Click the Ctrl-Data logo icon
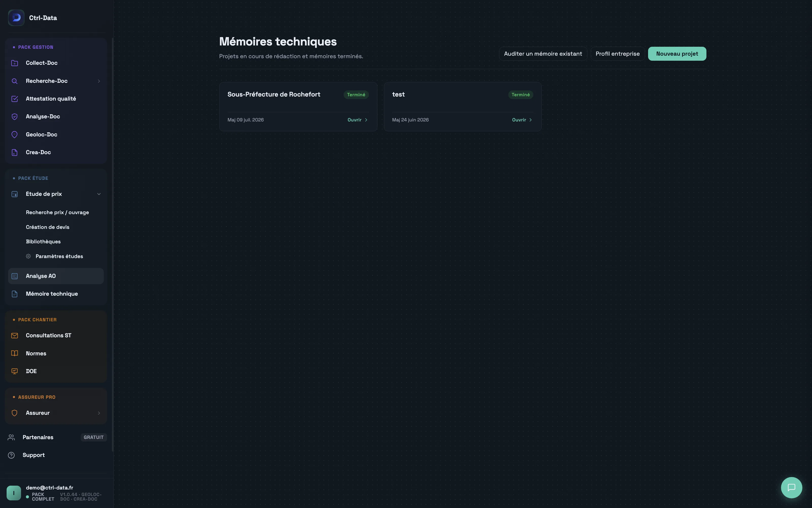The width and height of the screenshot is (812, 508). pos(16,18)
